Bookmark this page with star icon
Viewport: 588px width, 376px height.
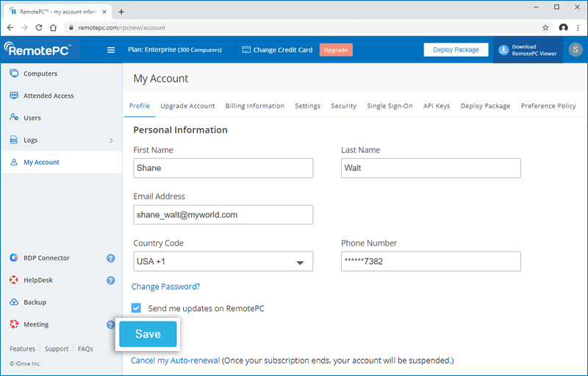[x=545, y=27]
